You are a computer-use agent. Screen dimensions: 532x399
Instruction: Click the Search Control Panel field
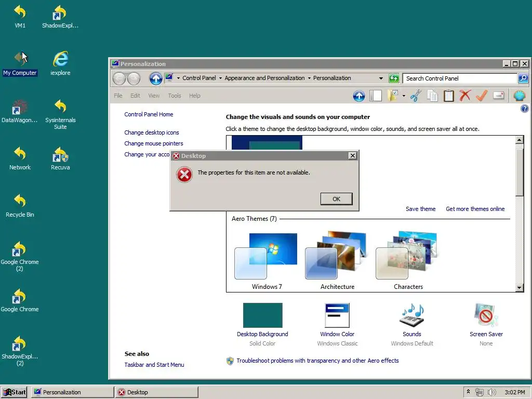(x=460, y=78)
